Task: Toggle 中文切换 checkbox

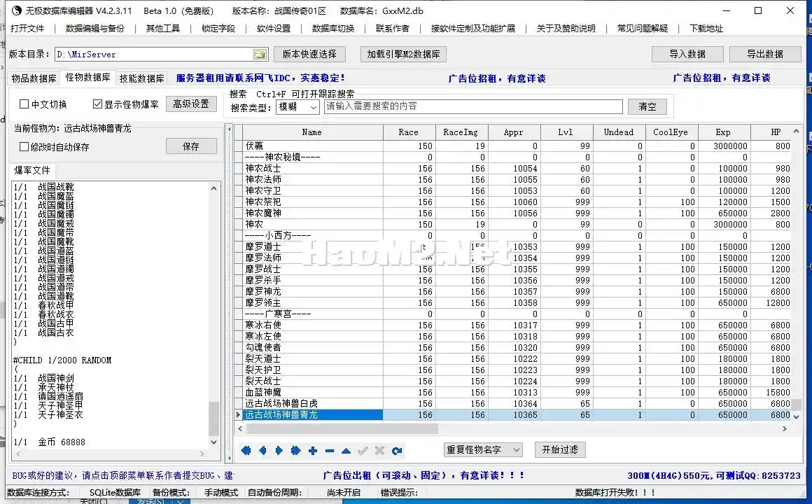Action: coord(24,104)
